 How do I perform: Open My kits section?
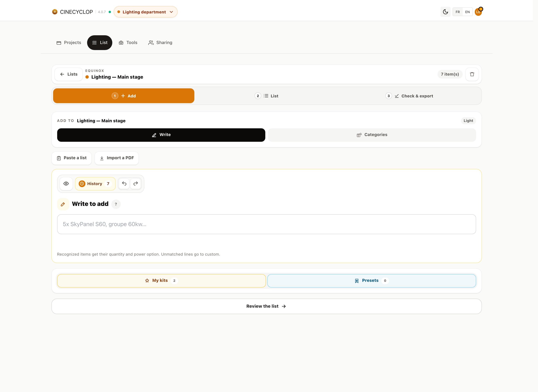pos(162,281)
